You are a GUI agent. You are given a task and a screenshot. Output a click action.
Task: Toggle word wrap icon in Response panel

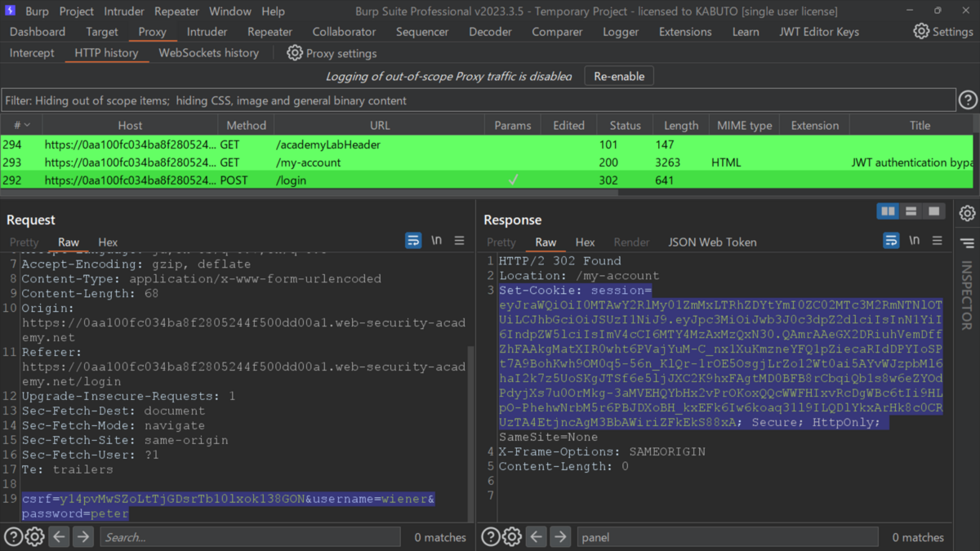891,241
